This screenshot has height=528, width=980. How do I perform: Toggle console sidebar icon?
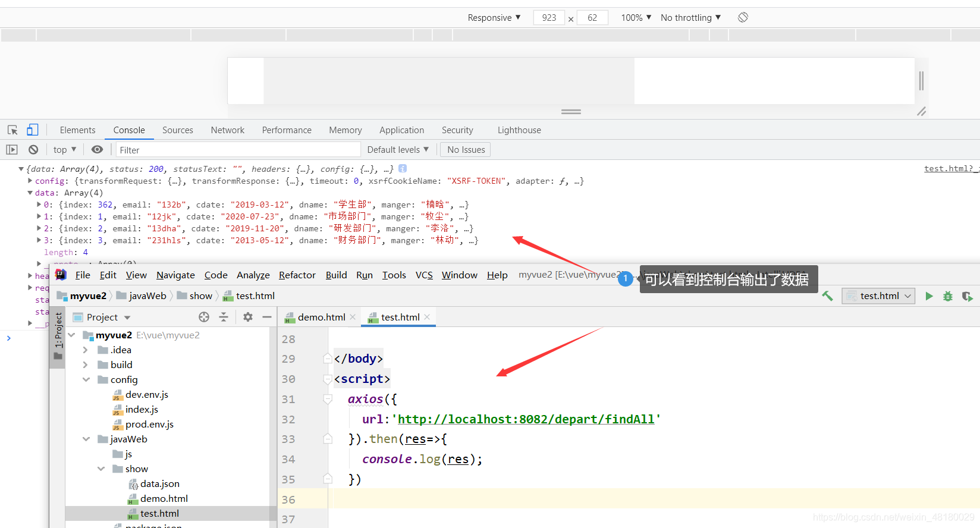click(12, 150)
